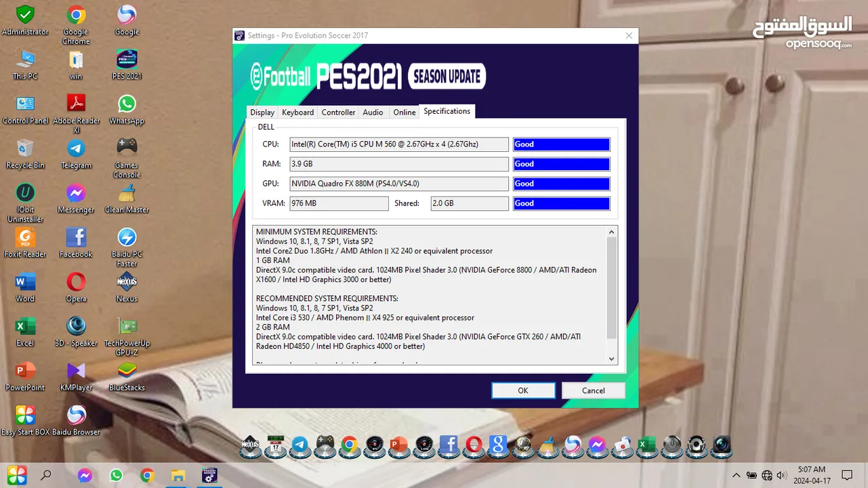Open the Windows Start menu
The image size is (868, 488).
(17, 475)
